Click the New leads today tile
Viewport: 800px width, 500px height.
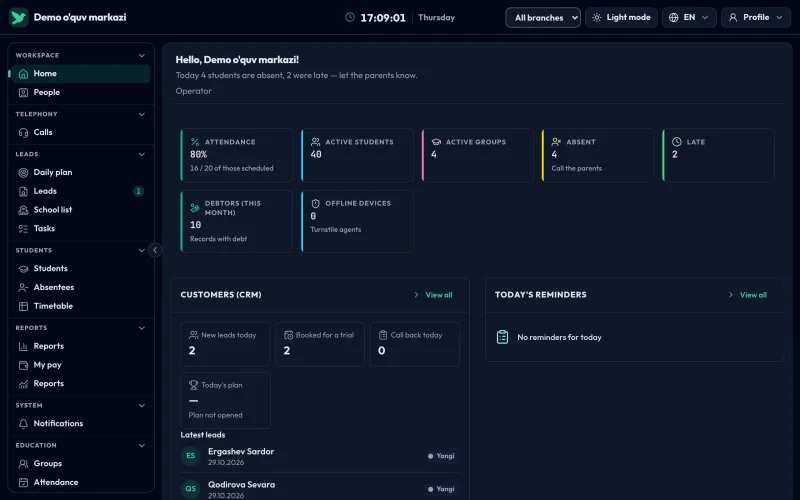point(226,344)
